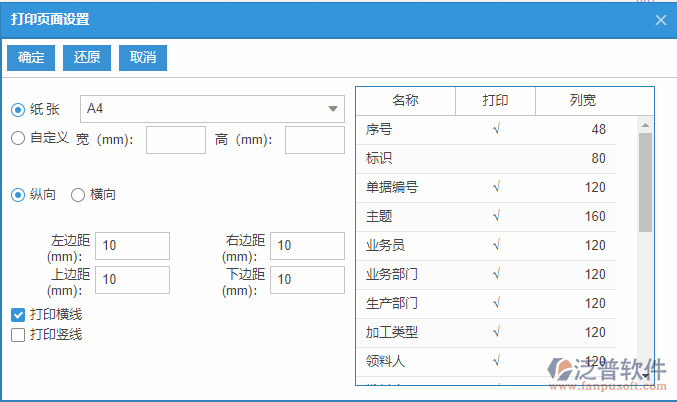Toggle the print checkmark for 序号 row
Image resolution: width=677 pixels, height=402 pixels.
496,130
